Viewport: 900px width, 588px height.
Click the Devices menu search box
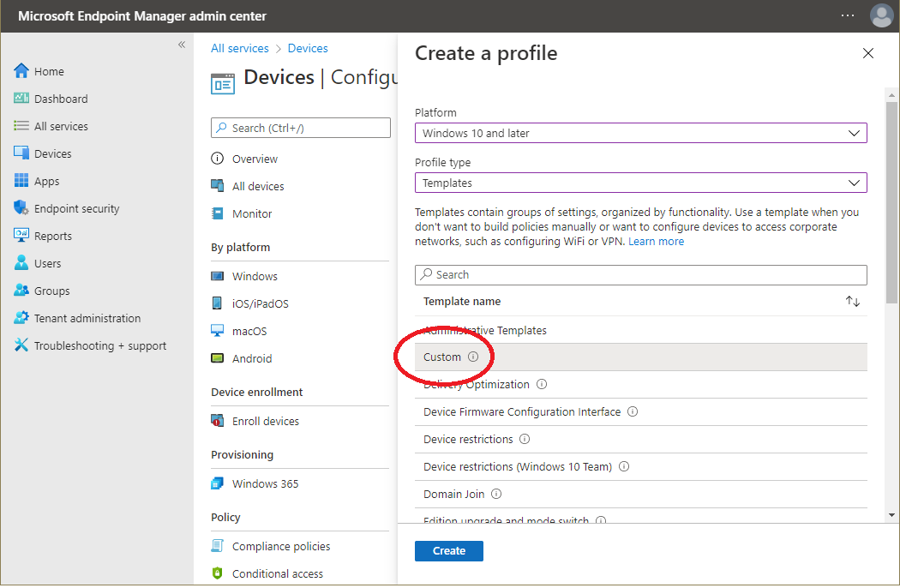(x=301, y=128)
